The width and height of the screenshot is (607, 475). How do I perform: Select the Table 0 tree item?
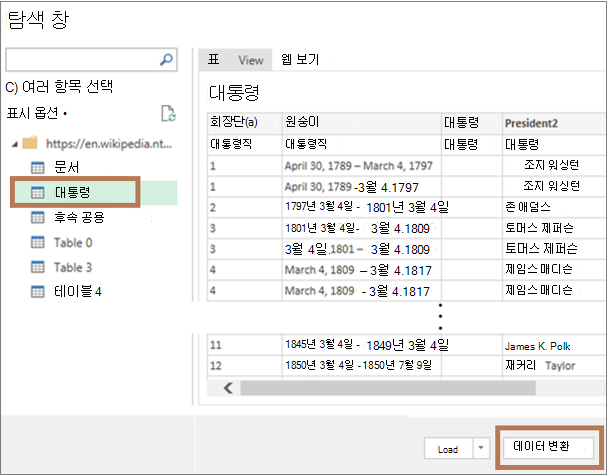coord(73,243)
